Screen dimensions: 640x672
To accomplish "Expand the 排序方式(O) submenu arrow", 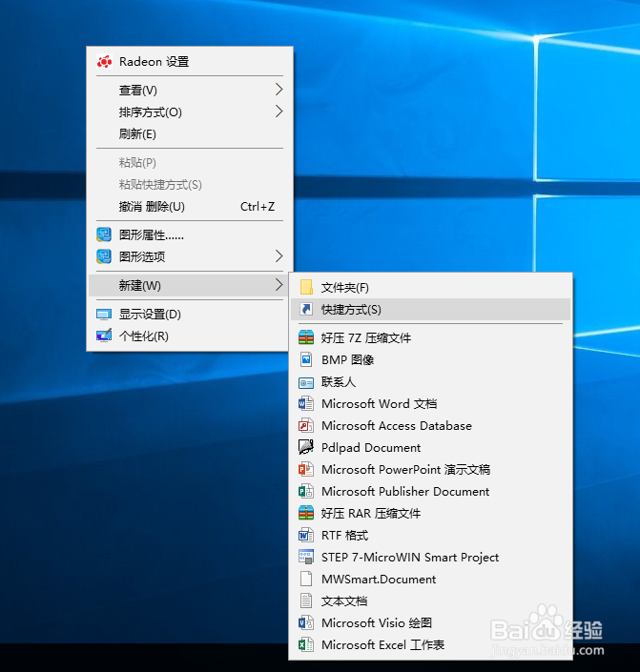I will tap(279, 112).
